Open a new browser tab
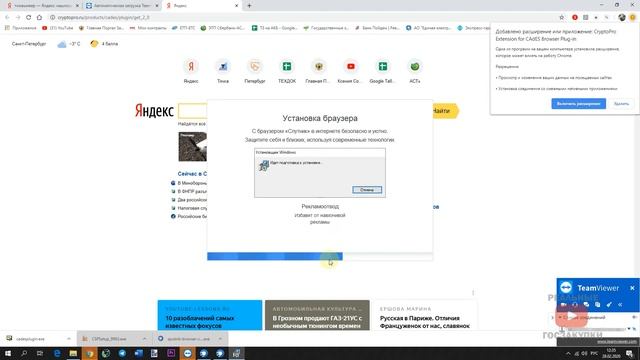The image size is (640, 360). (x=249, y=6)
